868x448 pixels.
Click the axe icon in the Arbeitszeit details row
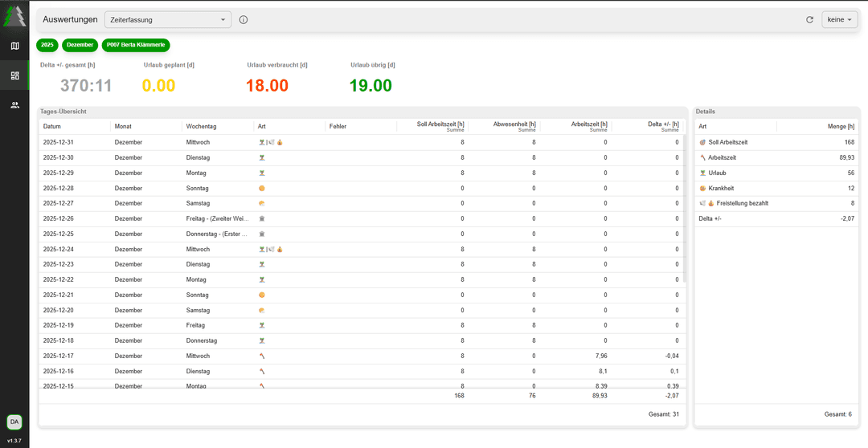[x=702, y=157]
